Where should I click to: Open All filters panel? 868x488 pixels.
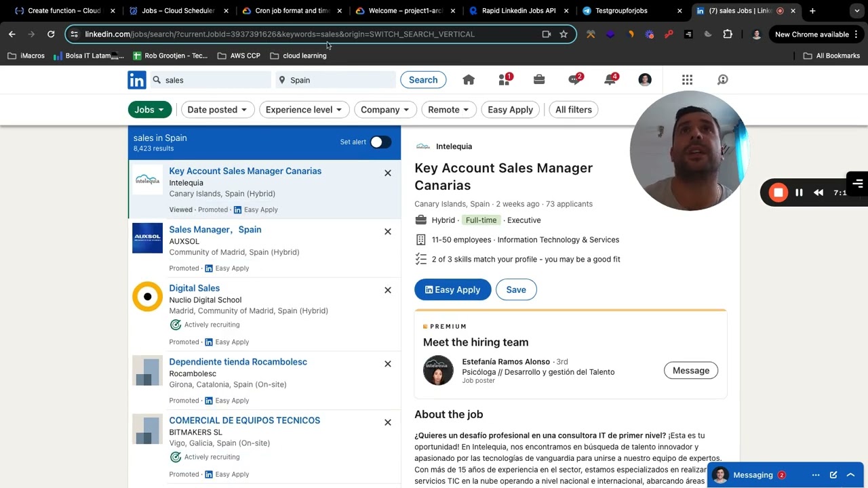(574, 110)
